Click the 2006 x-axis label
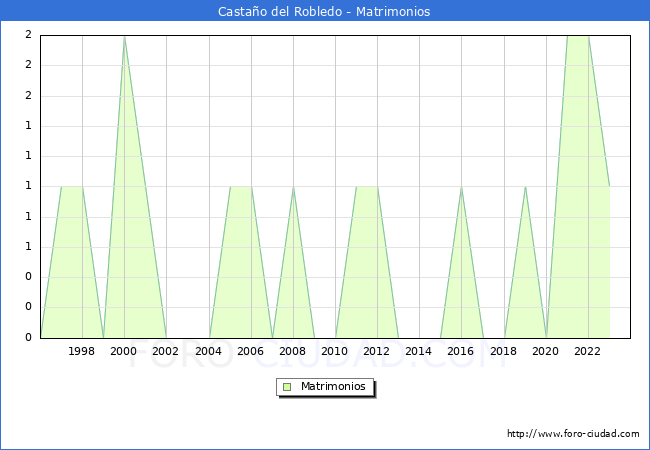Image resolution: width=650 pixels, height=450 pixels. (250, 351)
